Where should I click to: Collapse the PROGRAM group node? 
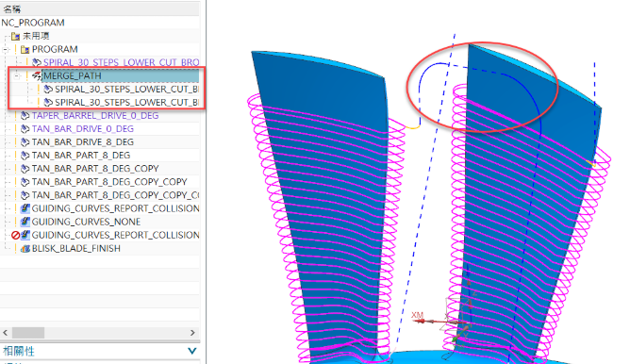pyautogui.click(x=6, y=50)
